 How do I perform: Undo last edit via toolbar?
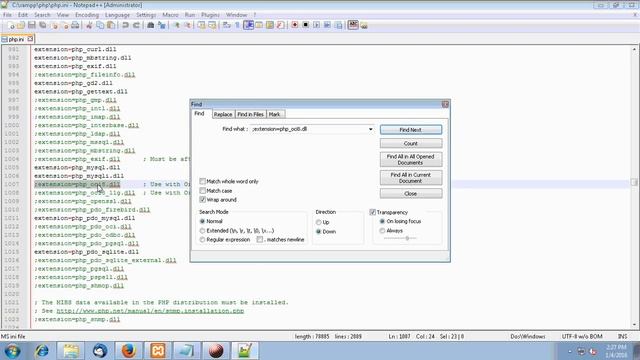click(x=125, y=25)
